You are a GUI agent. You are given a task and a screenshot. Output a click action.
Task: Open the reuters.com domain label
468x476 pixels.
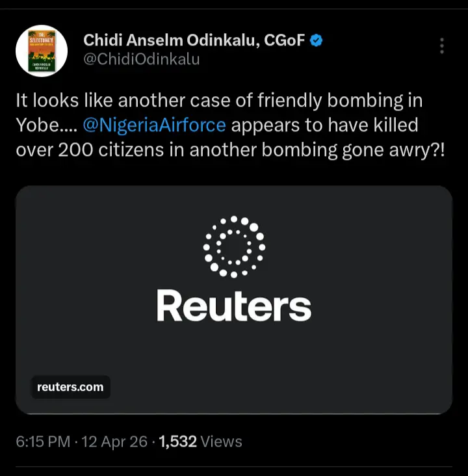(70, 387)
